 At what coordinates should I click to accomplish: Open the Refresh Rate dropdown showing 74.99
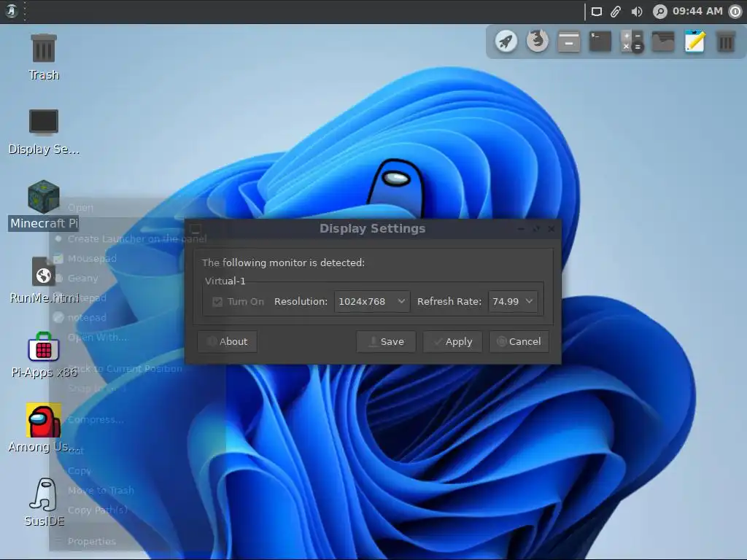513,301
